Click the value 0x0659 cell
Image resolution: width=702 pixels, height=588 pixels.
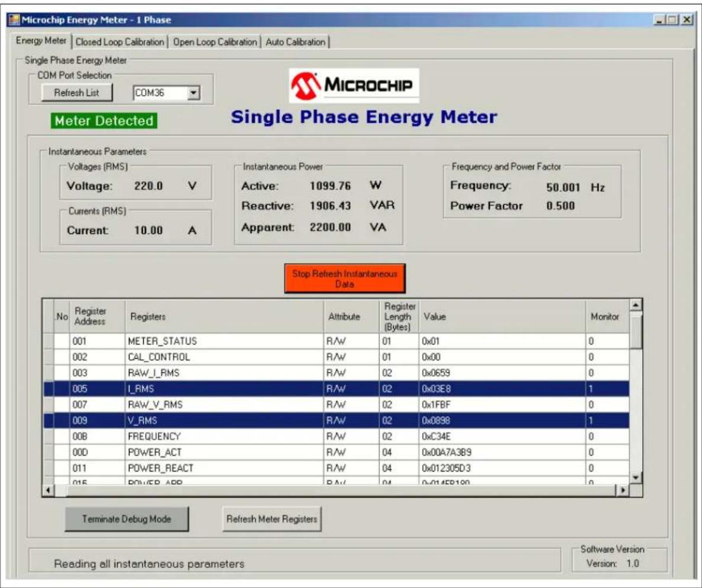[502, 373]
